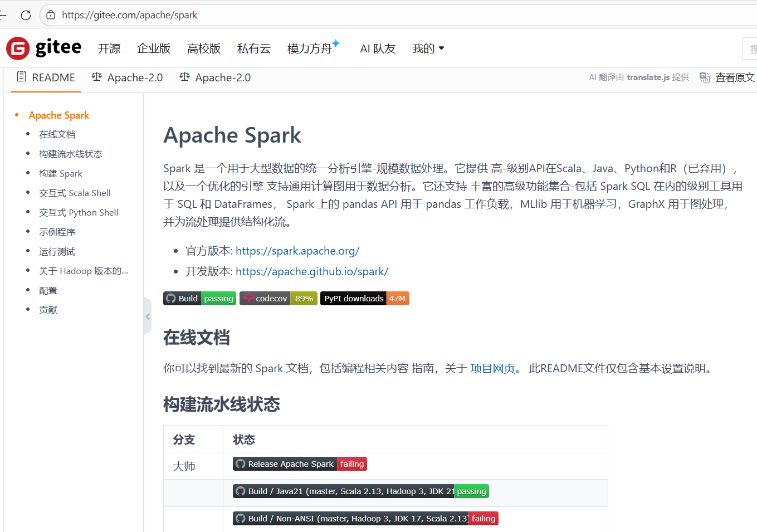Click the Apache Spark main heading
The width and height of the screenshot is (757, 532).
[x=232, y=135]
